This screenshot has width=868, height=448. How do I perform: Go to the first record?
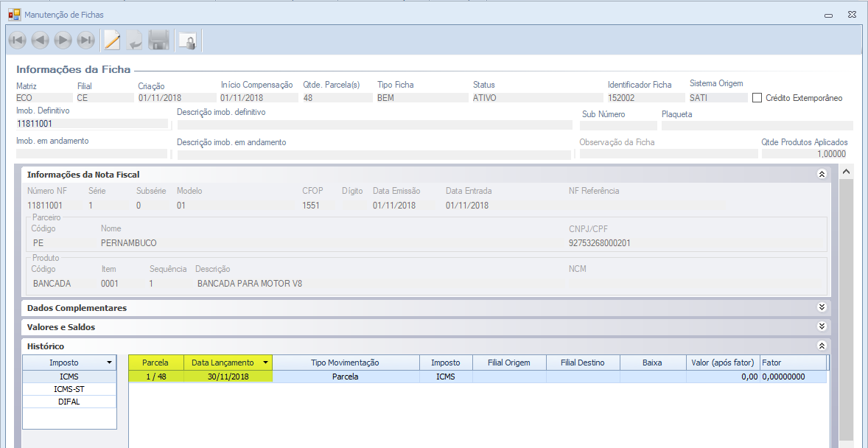point(17,41)
